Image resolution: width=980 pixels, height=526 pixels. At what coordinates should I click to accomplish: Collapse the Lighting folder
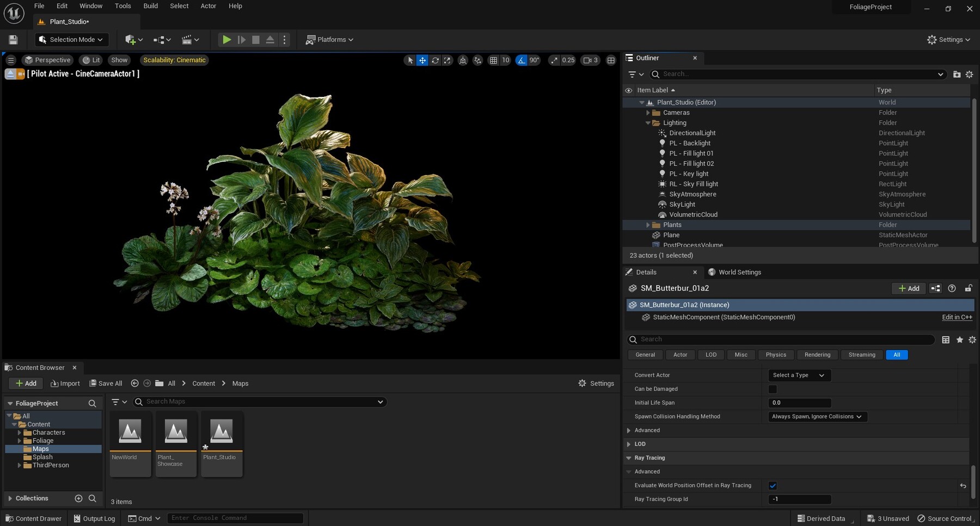[648, 122]
